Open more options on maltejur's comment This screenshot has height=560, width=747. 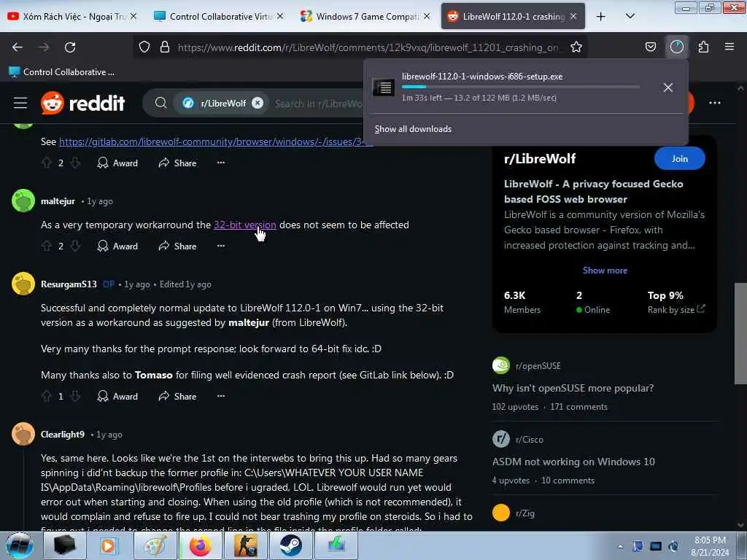click(x=221, y=246)
